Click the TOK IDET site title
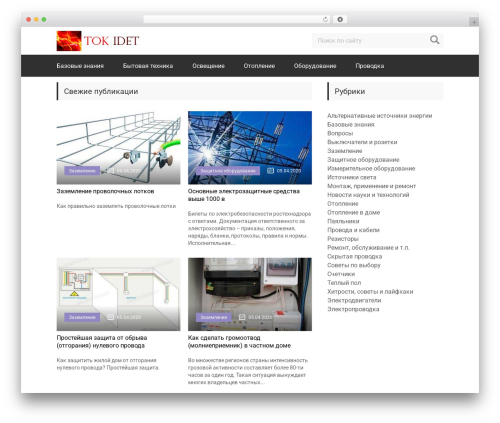Image resolution: width=500 pixels, height=423 pixels. coord(111,41)
